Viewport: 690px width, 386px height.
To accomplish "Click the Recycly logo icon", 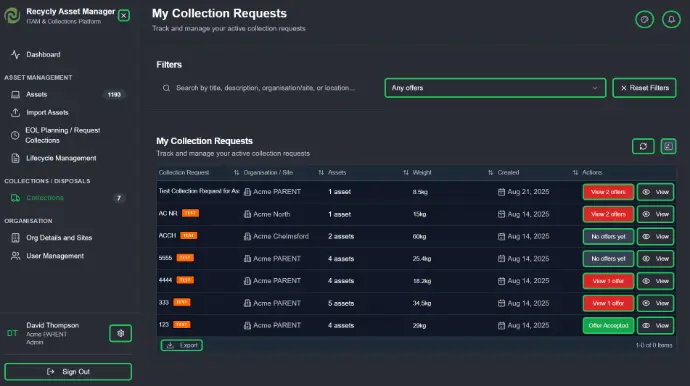I will (x=12, y=15).
